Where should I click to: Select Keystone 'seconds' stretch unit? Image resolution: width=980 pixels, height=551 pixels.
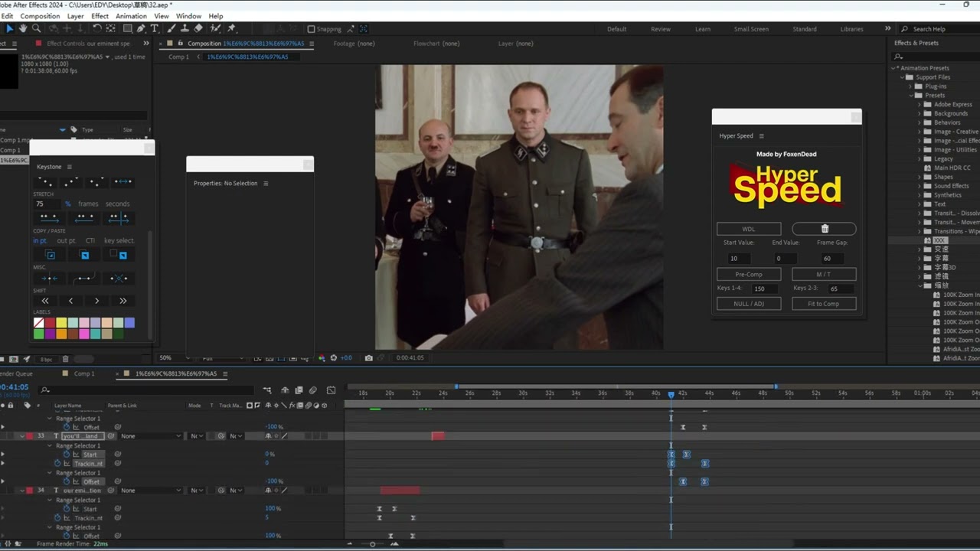(x=117, y=204)
